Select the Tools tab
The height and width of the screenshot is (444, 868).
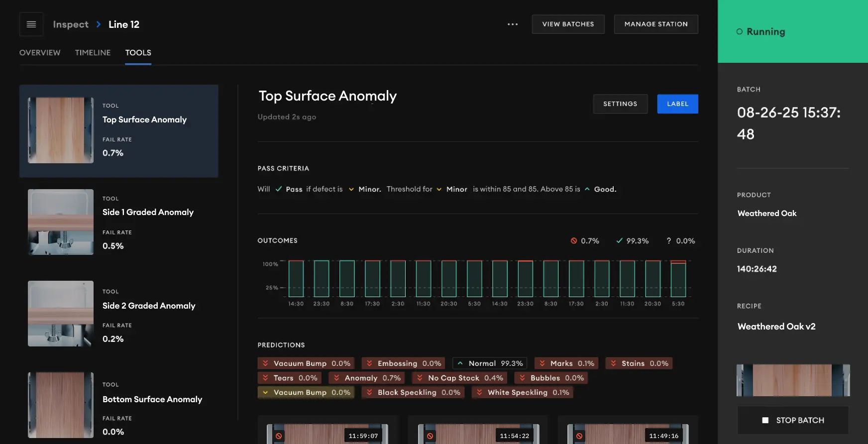(138, 53)
